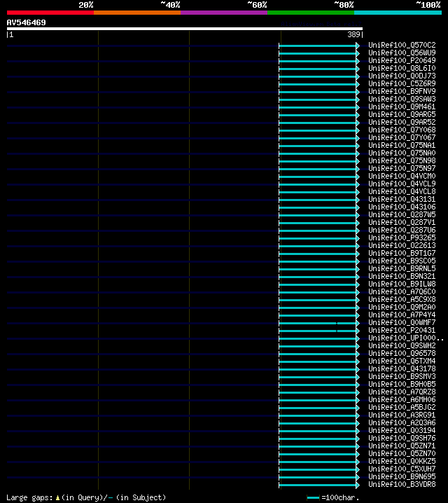Select the UniRef100_A5C9X8 hit
448x503 pixels.
(402, 299)
